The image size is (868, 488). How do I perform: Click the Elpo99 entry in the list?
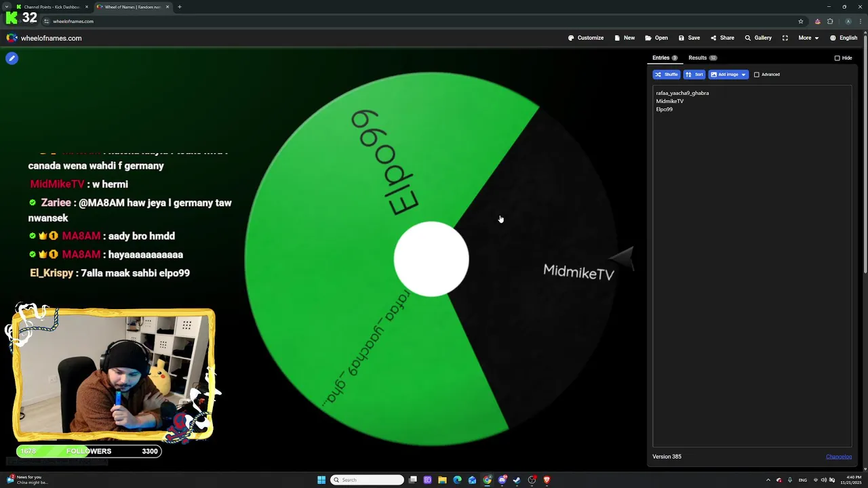pos(665,109)
